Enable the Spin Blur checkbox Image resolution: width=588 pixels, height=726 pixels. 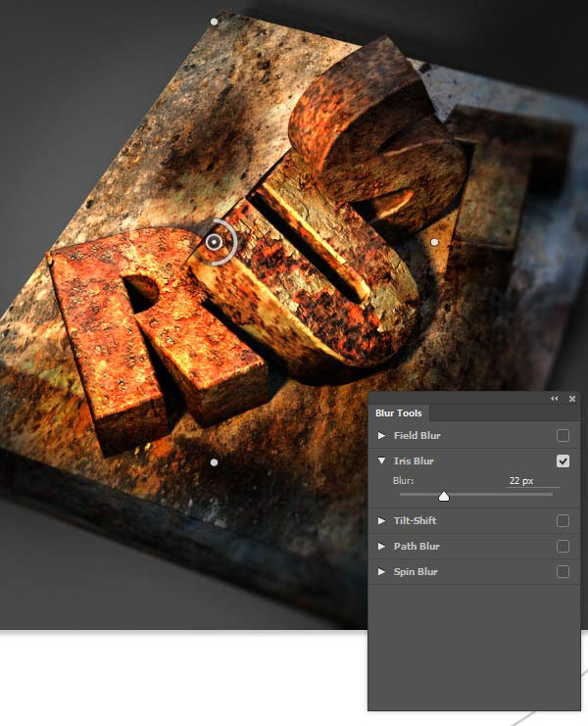pos(563,572)
